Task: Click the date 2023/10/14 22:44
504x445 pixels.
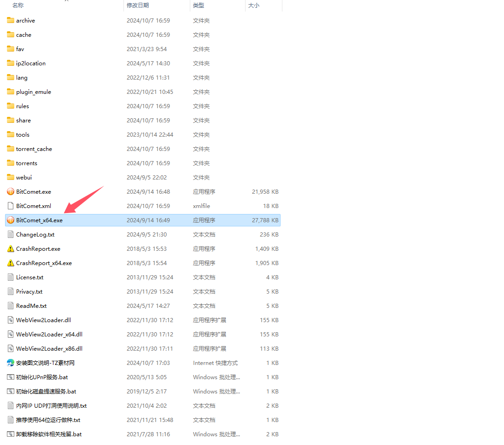Action: (x=150, y=134)
